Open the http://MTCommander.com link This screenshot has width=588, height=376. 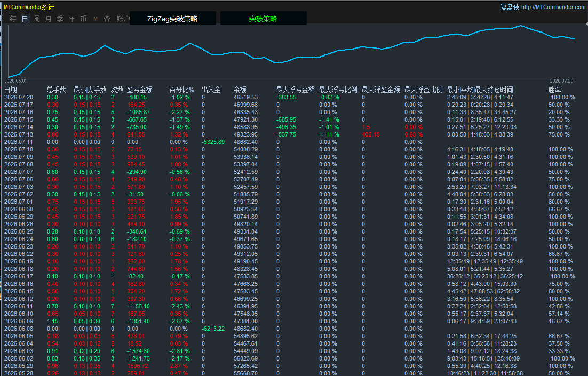553,7
